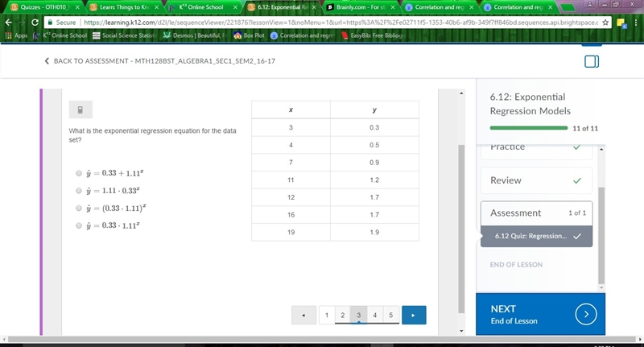Viewport: 644px width, 347px height.
Task: Open Social Science Statistics bookmark
Action: [125, 35]
